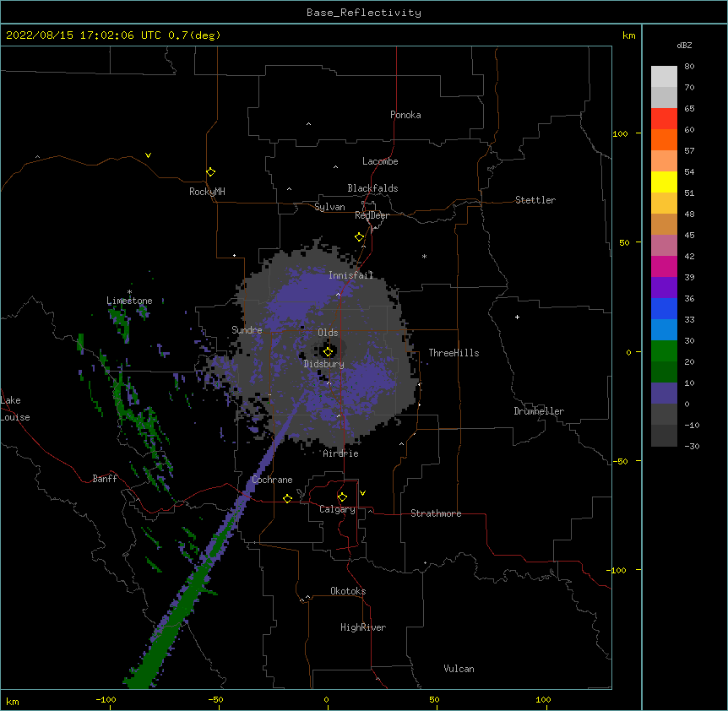This screenshot has width=728, height=711.
Task: Click the Lacombe town label
Action: click(x=380, y=161)
